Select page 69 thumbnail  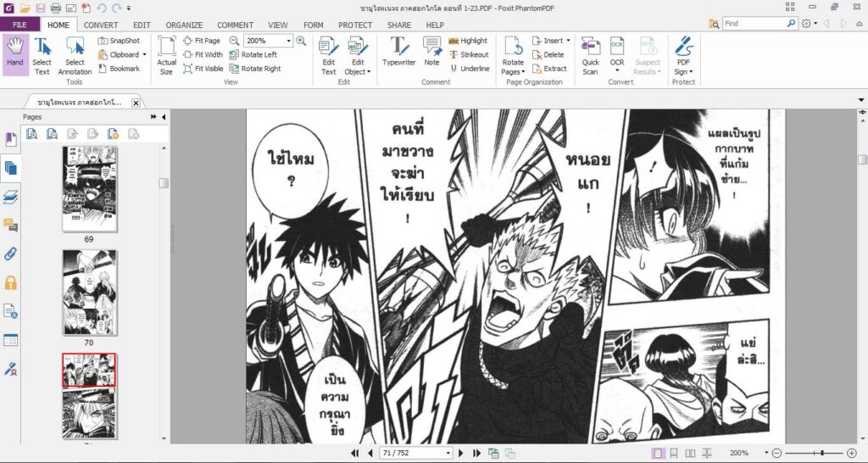click(89, 189)
